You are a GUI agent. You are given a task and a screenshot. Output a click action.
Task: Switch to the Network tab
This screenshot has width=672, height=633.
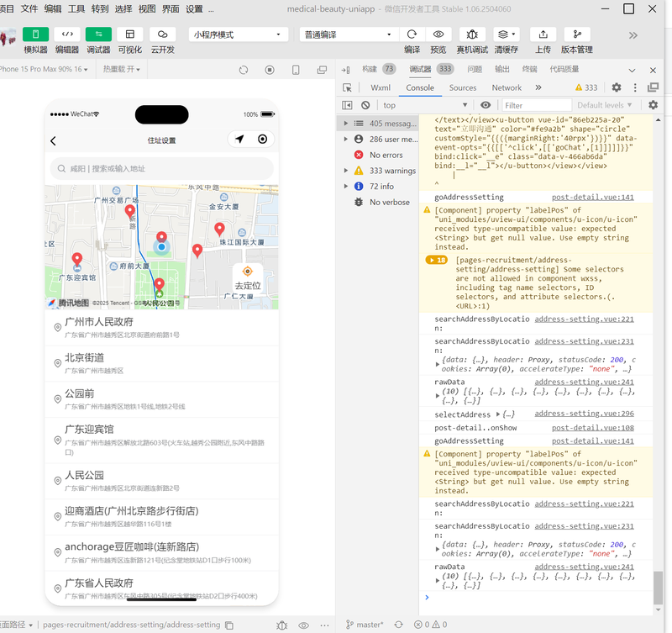tap(507, 87)
